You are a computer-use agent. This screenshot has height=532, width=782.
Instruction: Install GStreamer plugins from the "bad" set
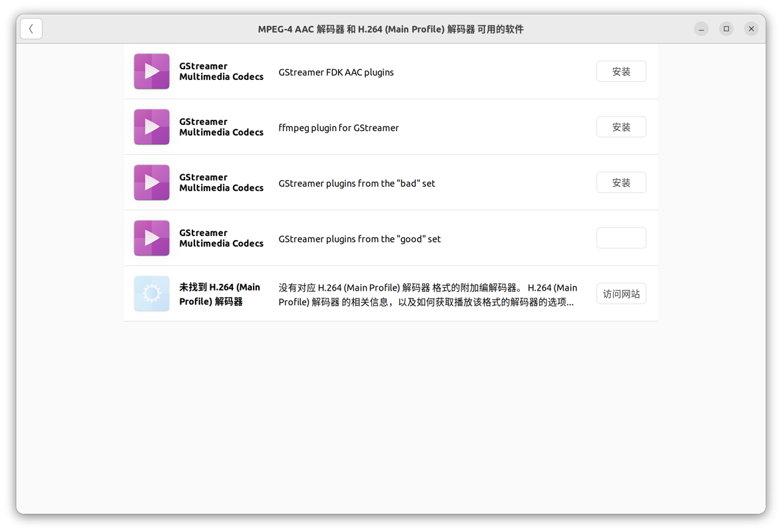coord(622,182)
